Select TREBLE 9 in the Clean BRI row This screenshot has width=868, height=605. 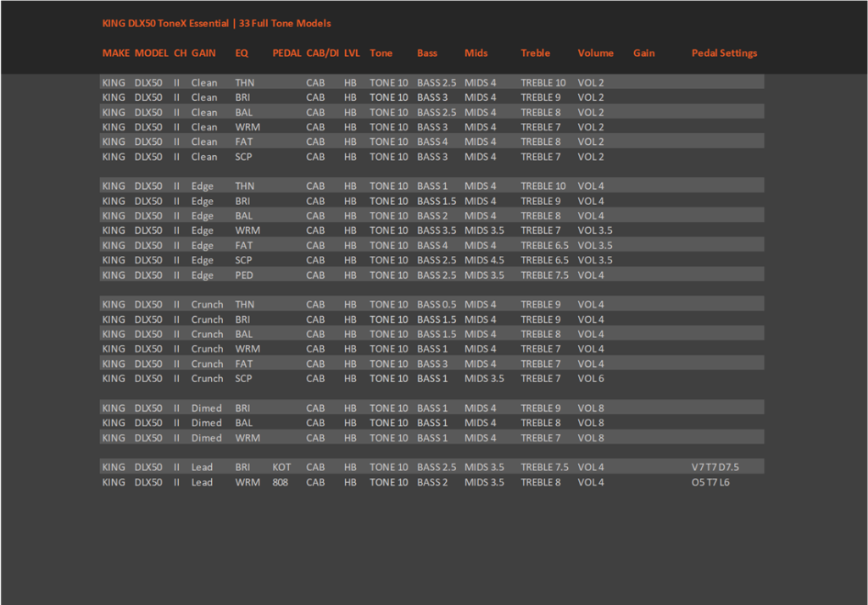[540, 97]
